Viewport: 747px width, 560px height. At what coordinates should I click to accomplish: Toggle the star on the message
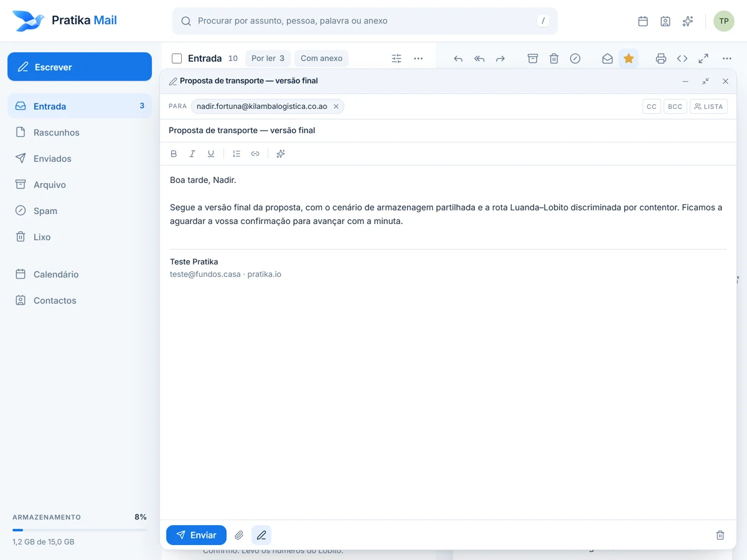coord(629,58)
